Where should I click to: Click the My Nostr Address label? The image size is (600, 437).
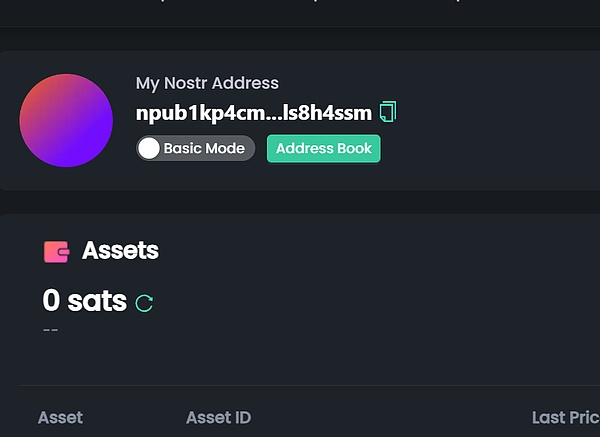207,83
